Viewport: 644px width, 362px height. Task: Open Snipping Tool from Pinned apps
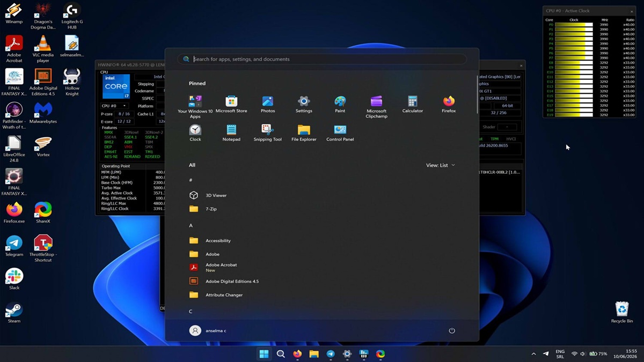268,133
